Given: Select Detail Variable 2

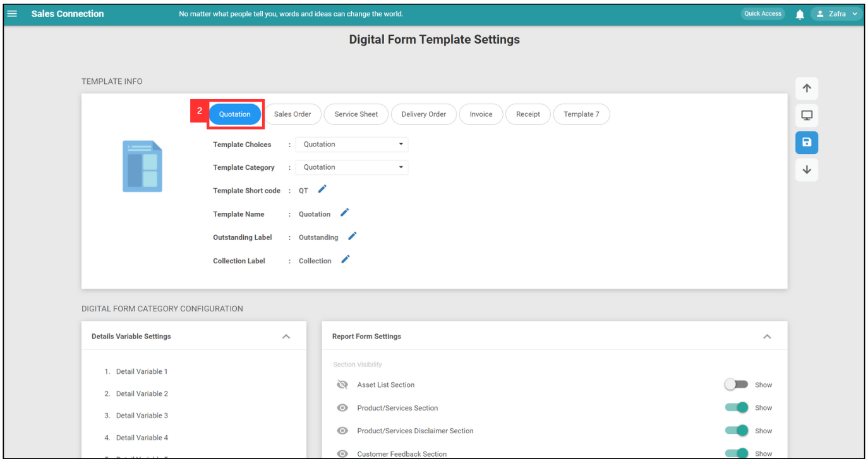Looking at the screenshot, I should pyautogui.click(x=142, y=393).
